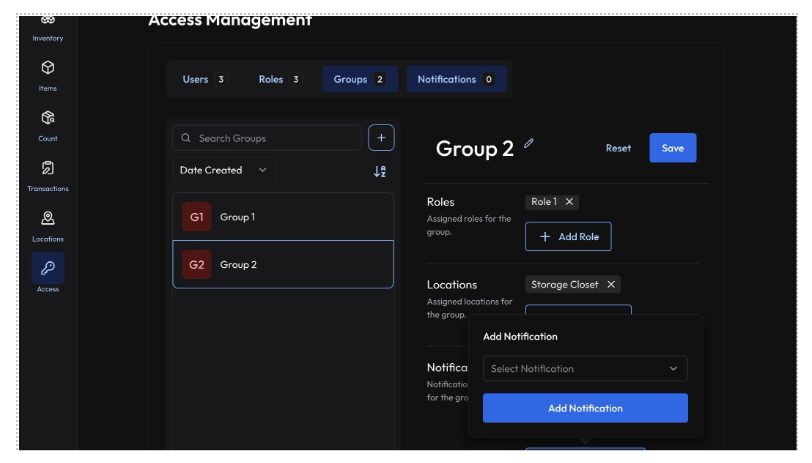This screenshot has height=463, width=812.
Task: Click the Group 2 heading
Action: [474, 149]
